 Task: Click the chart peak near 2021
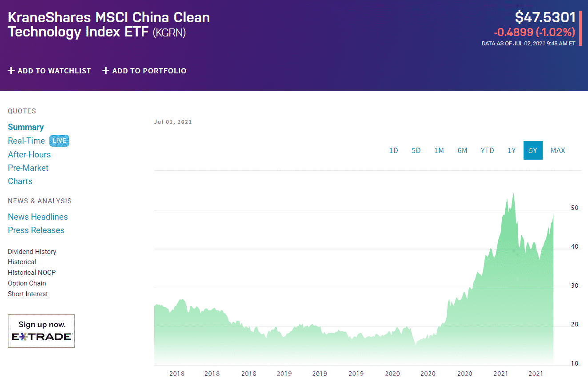513,194
